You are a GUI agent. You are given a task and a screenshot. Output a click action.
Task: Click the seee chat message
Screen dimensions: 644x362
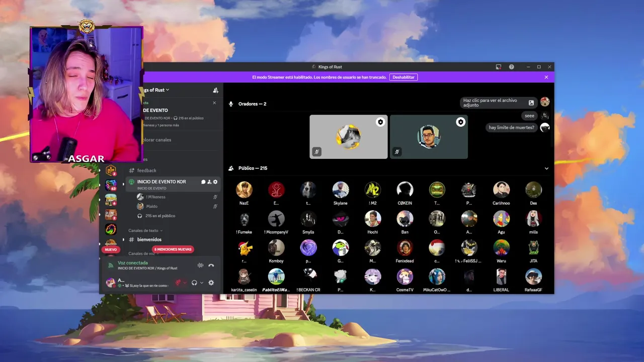tap(529, 116)
